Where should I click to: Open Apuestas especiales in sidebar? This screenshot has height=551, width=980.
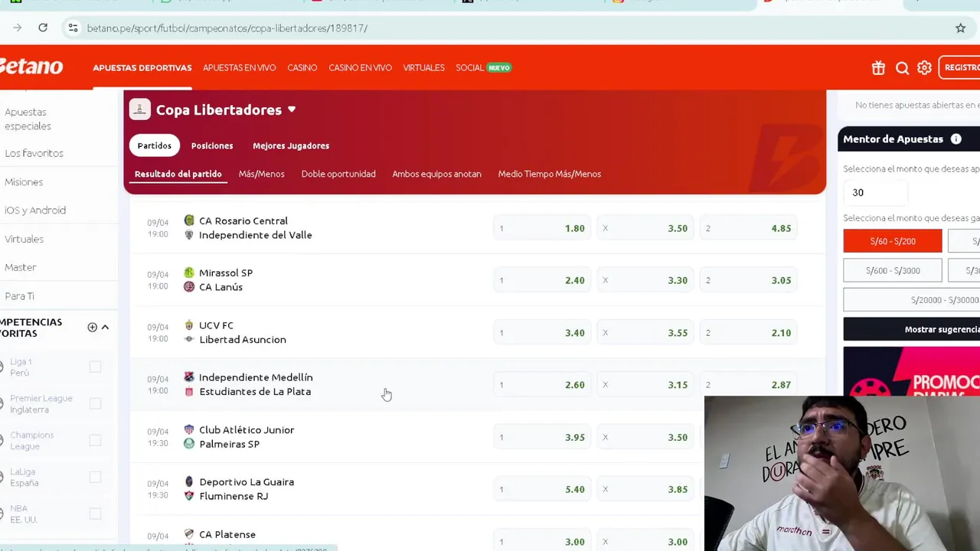[28, 119]
